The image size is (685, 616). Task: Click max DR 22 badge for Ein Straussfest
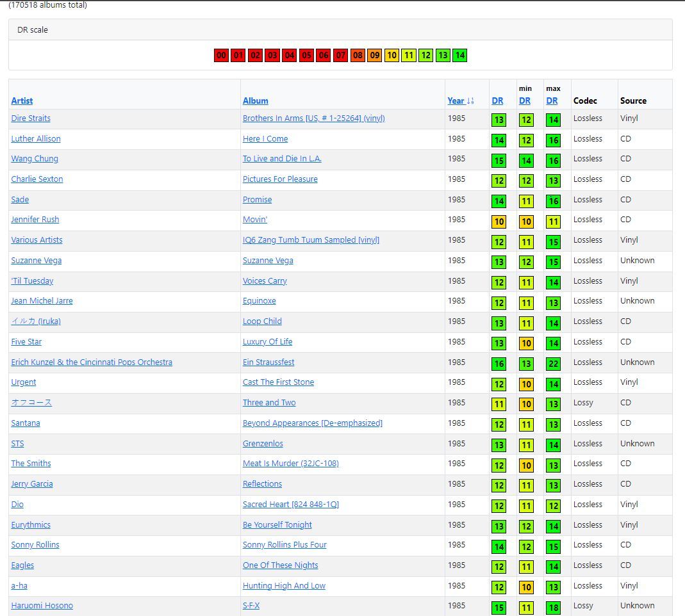point(553,364)
